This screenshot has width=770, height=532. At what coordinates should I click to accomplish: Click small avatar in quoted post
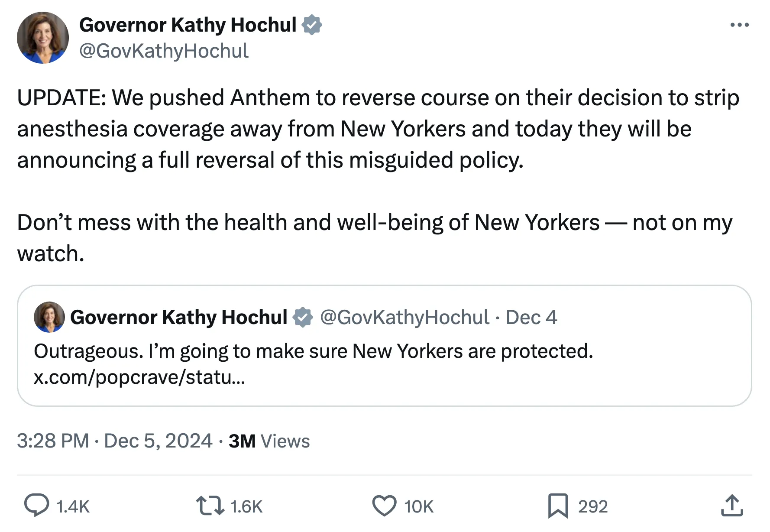click(x=49, y=317)
